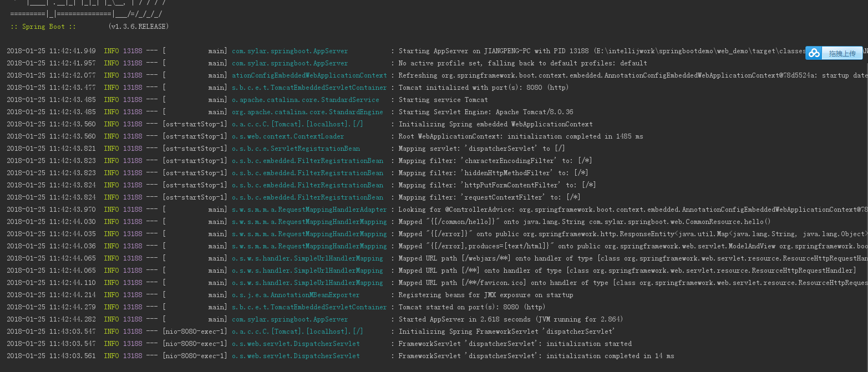Click the AnnotationConfigEmbeddedWebApplicationContext logger name on the Refreshing line
The image size is (868, 372).
pyautogui.click(x=309, y=75)
